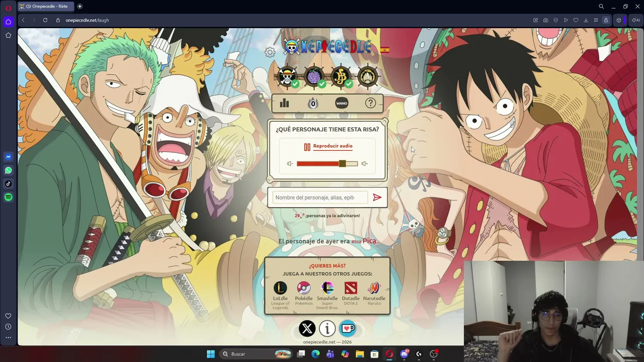Screen dimensions: 644x362
Task: Choose the gold Wanted-poster emblem game mode
Action: [341, 76]
